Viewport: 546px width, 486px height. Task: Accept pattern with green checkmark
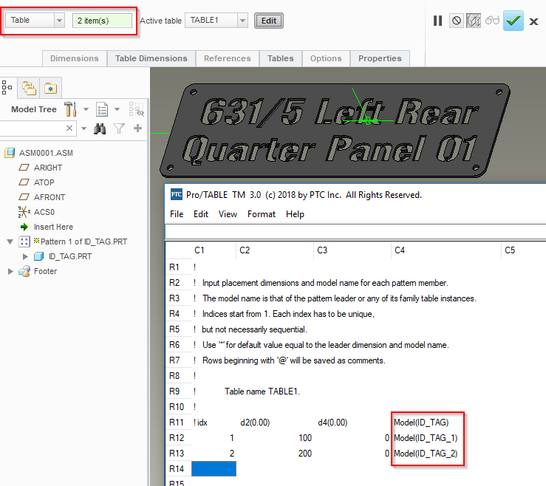tap(513, 21)
